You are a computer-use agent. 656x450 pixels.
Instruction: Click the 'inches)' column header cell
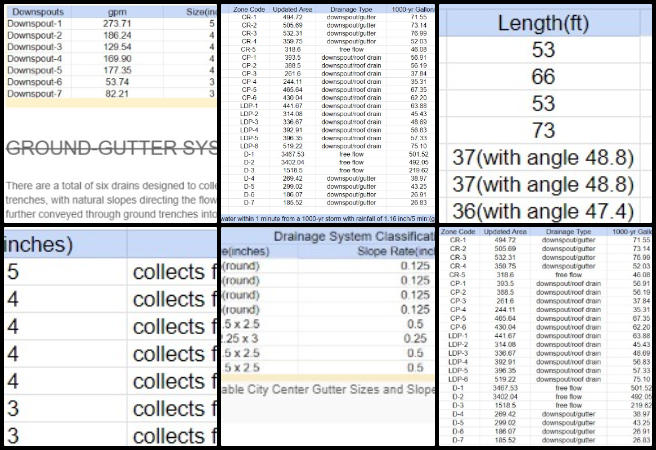pyautogui.click(x=40, y=244)
